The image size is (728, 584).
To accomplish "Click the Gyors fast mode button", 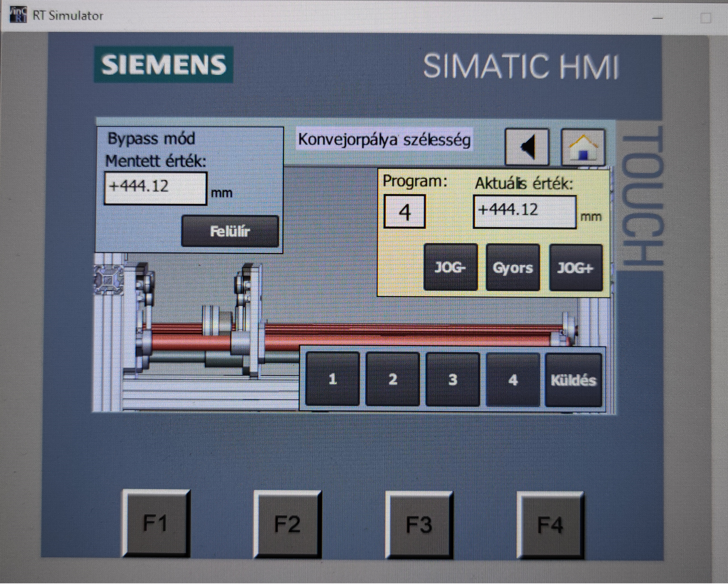I will (512, 267).
